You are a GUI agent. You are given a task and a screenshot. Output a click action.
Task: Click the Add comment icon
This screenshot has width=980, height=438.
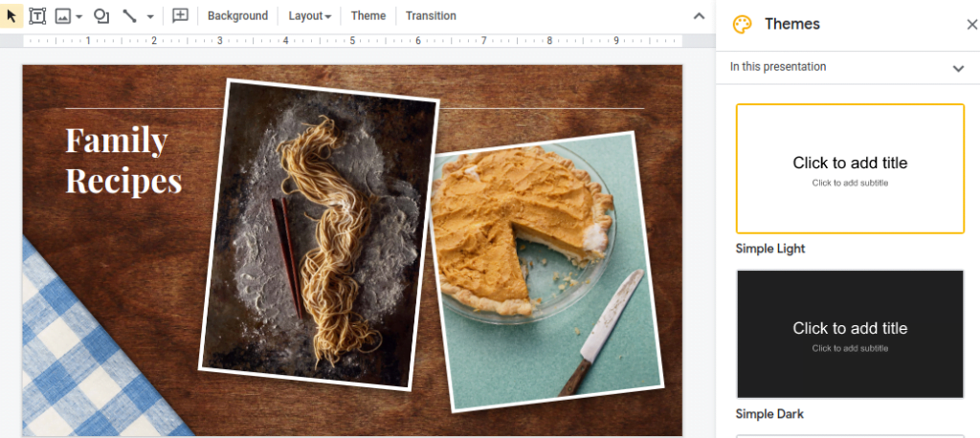(x=180, y=16)
